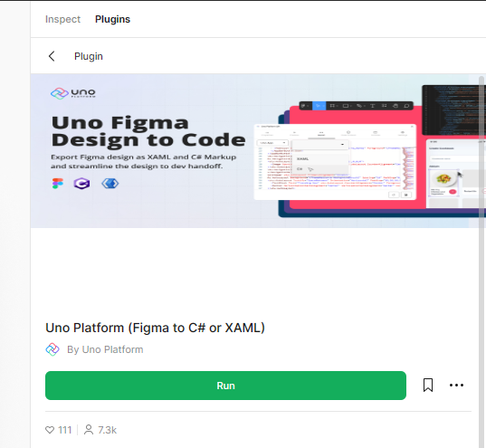Image resolution: width=486 pixels, height=448 pixels.
Task: Switch to the Inspect tab
Action: (62, 19)
